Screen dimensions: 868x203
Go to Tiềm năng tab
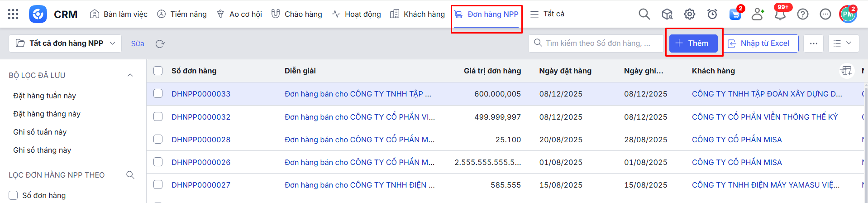181,14
